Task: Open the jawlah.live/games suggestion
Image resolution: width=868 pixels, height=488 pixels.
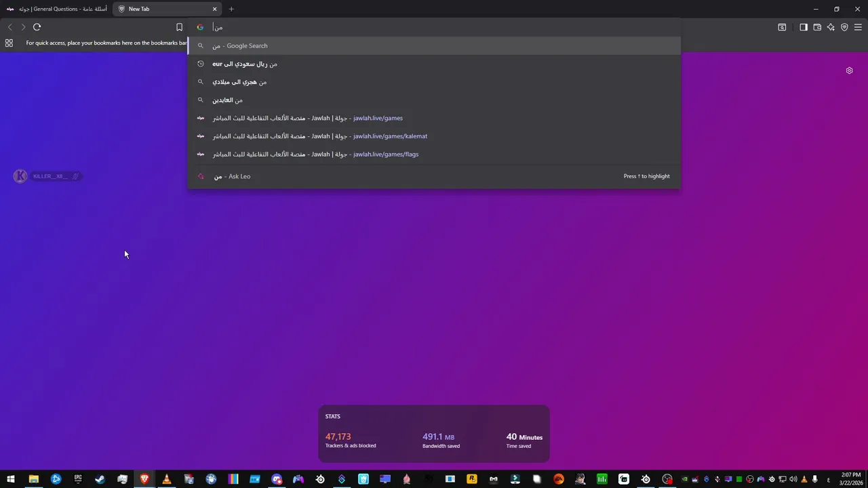Action: click(434, 118)
